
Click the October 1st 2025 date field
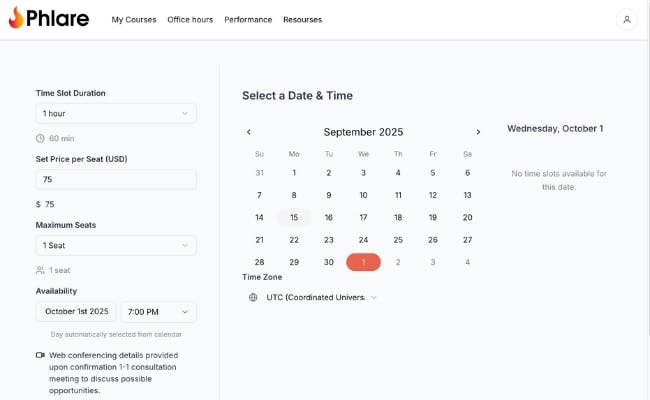coord(76,312)
